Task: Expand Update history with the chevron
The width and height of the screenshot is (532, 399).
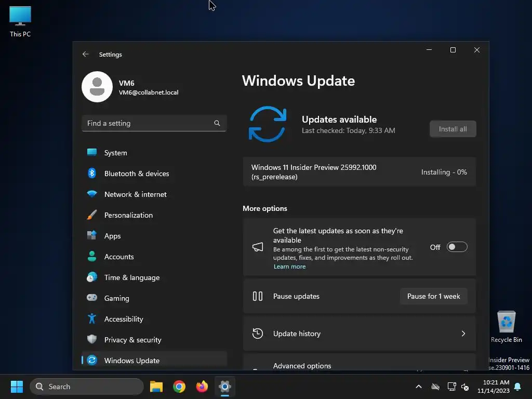Action: point(463,334)
